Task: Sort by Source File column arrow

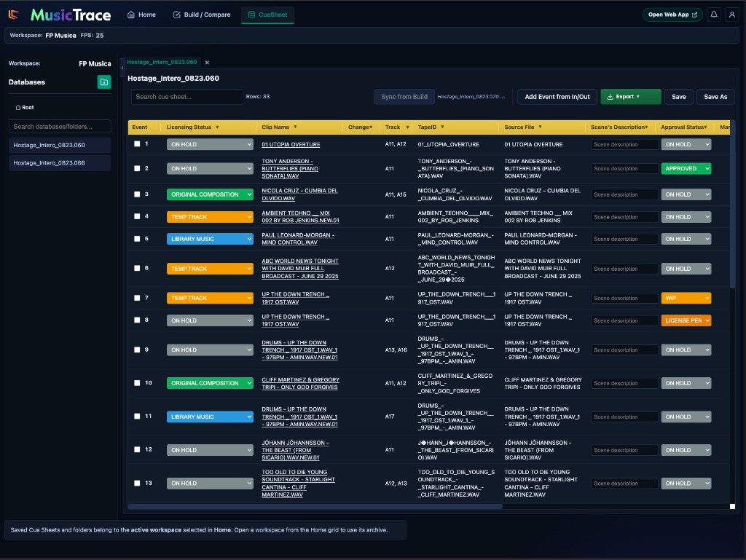Action: click(x=541, y=127)
